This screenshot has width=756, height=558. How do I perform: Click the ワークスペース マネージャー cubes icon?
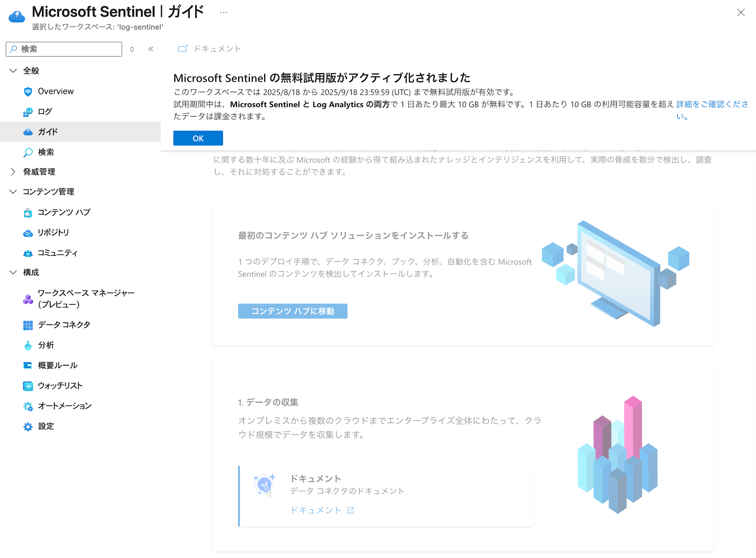(28, 299)
